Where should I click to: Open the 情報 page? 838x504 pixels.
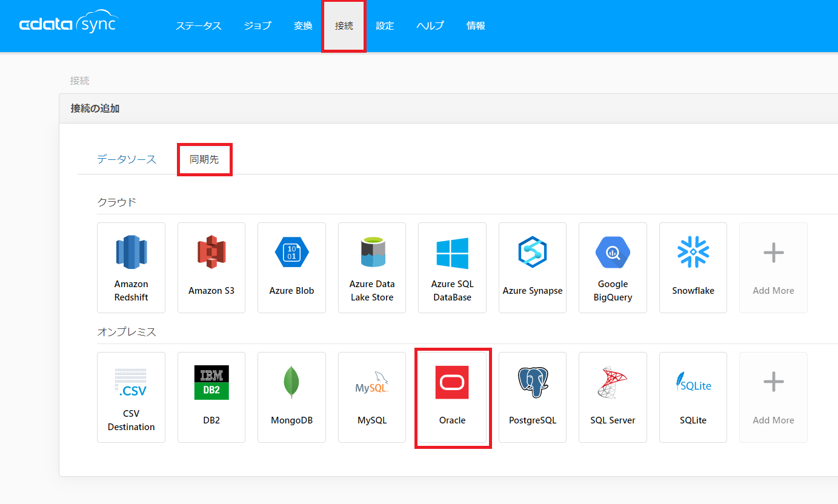pos(476,26)
